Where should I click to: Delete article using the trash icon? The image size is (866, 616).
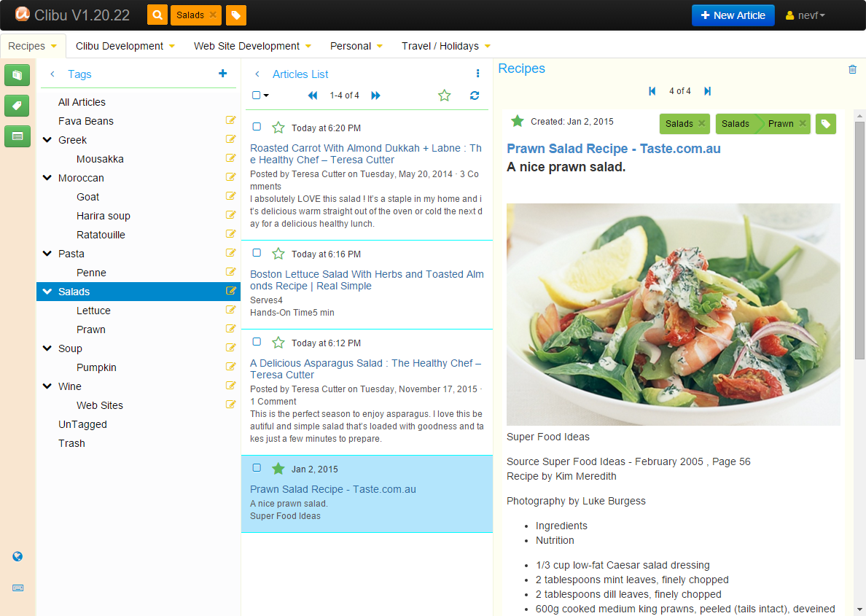[852, 69]
